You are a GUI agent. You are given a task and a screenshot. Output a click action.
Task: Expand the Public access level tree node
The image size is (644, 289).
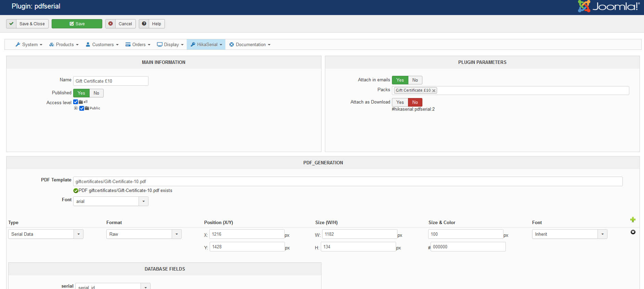click(x=76, y=108)
